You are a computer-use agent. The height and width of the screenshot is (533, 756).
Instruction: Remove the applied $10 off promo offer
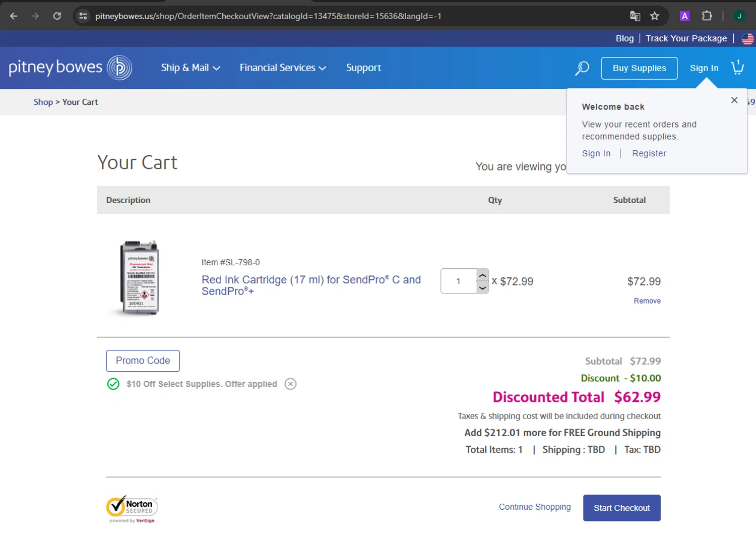click(290, 384)
